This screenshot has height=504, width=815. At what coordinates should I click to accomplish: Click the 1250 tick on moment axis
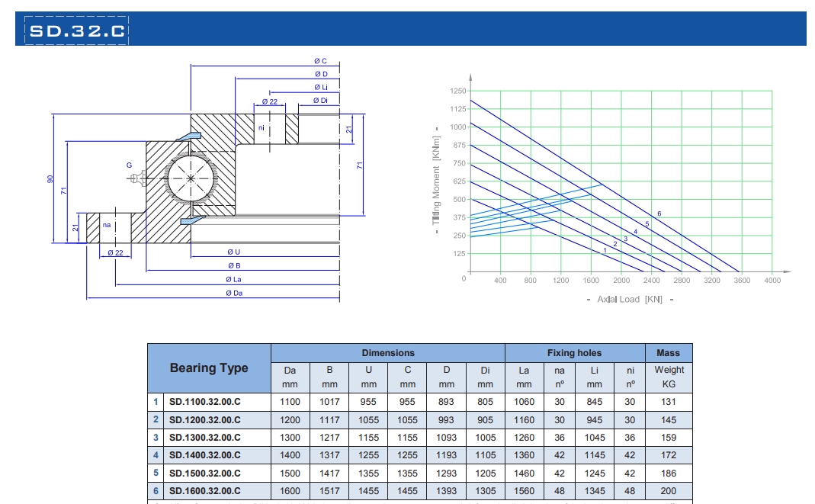click(x=458, y=91)
